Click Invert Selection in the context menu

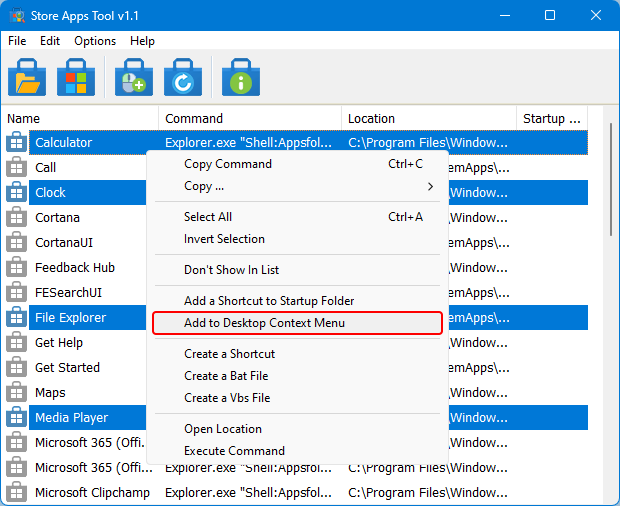tap(224, 239)
